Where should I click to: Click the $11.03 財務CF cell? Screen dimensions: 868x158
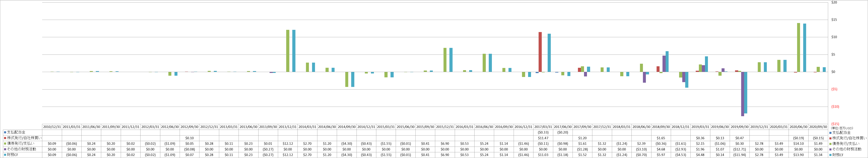(x=543, y=155)
